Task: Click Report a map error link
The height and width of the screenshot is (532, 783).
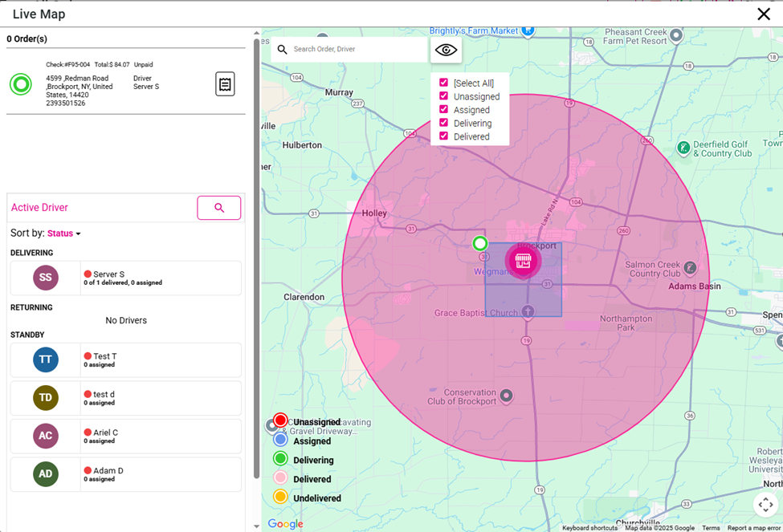Action: pos(753,528)
